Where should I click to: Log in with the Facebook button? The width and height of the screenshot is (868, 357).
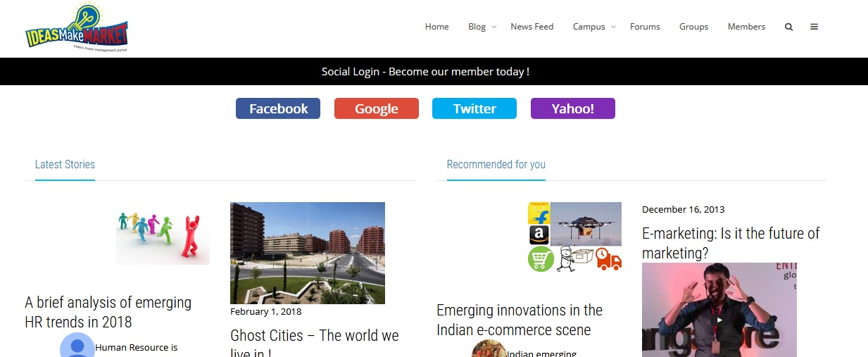pos(278,108)
